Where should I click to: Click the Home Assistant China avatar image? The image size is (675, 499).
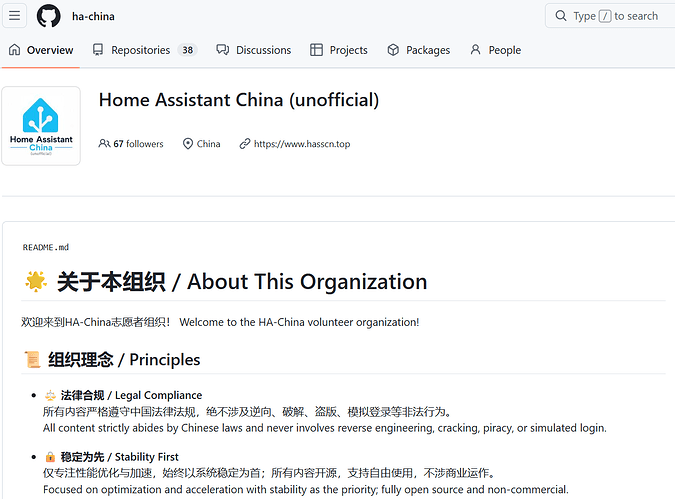click(x=41, y=126)
